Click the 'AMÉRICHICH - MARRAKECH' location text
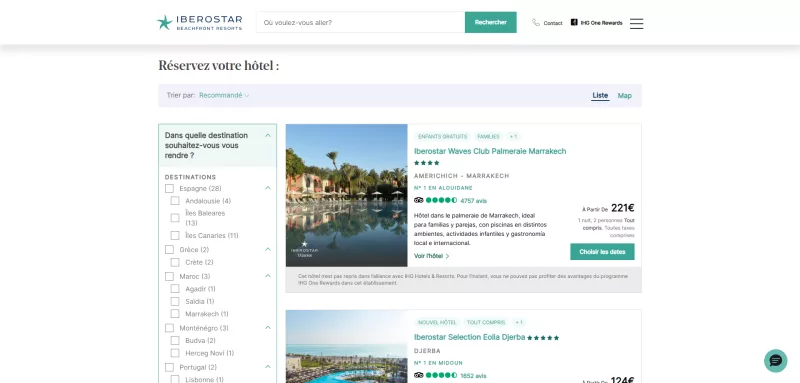 tap(462, 176)
